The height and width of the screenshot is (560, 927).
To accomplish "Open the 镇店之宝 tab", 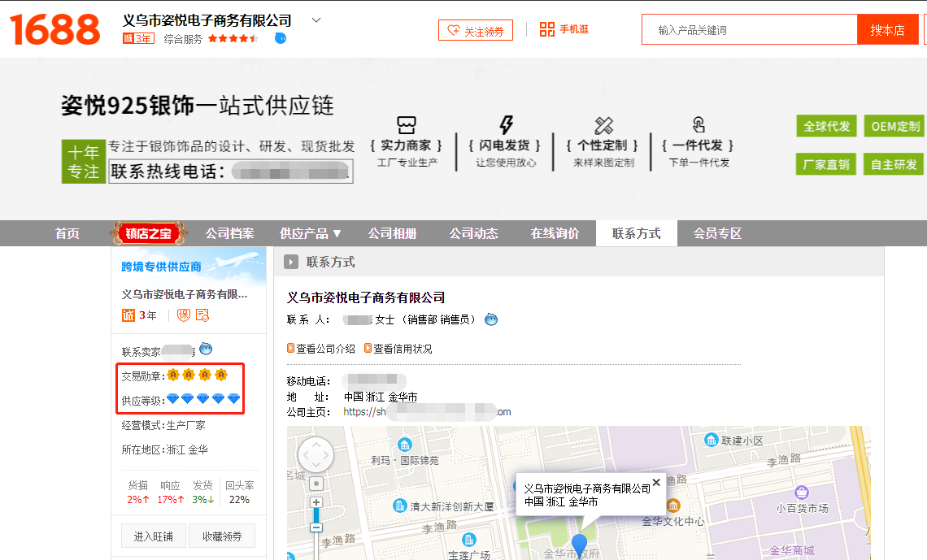I will coord(148,233).
